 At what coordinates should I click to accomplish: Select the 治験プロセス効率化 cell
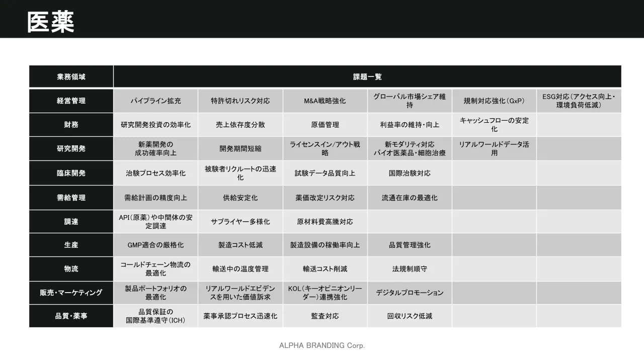(156, 173)
